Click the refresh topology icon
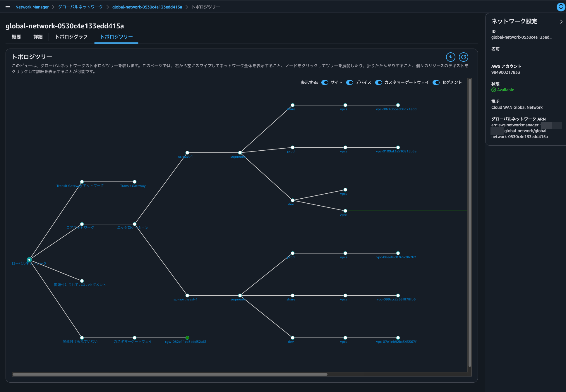Screen dimensions: 566x392 463,57
